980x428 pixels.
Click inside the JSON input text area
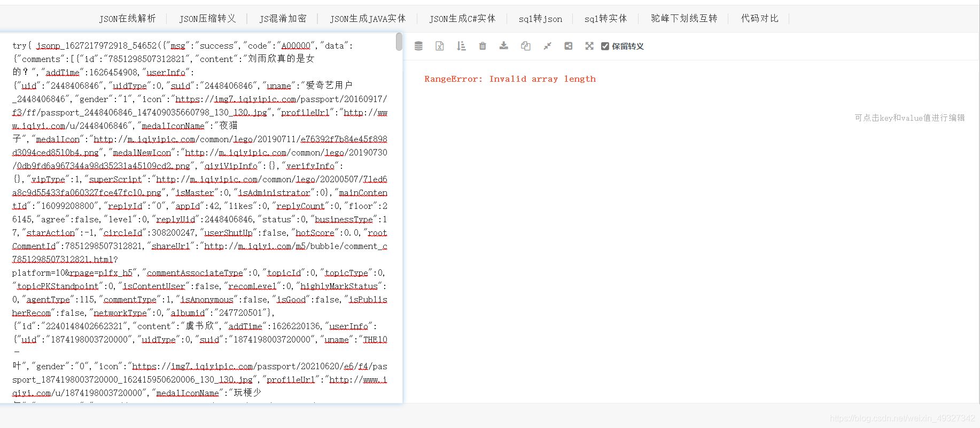[x=200, y=217]
